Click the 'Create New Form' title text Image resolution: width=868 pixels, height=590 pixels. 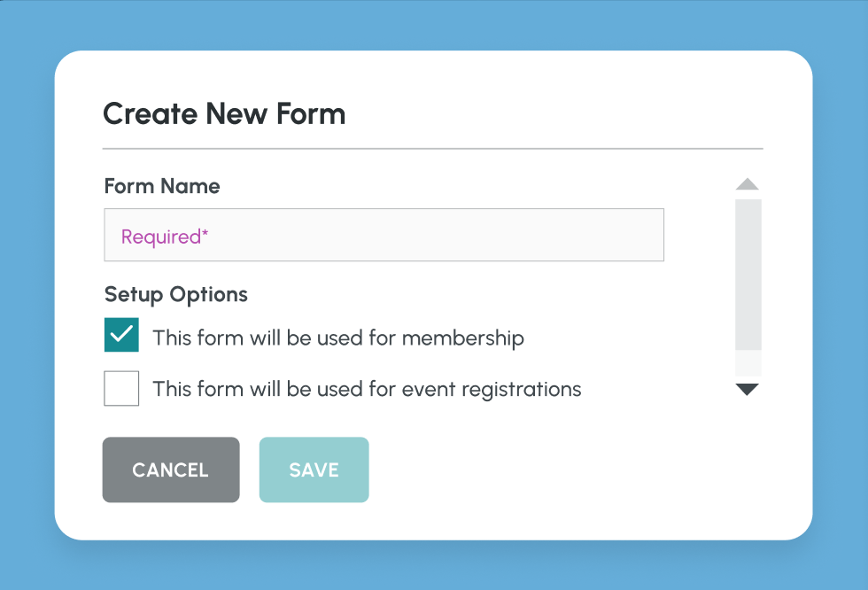[x=224, y=113]
